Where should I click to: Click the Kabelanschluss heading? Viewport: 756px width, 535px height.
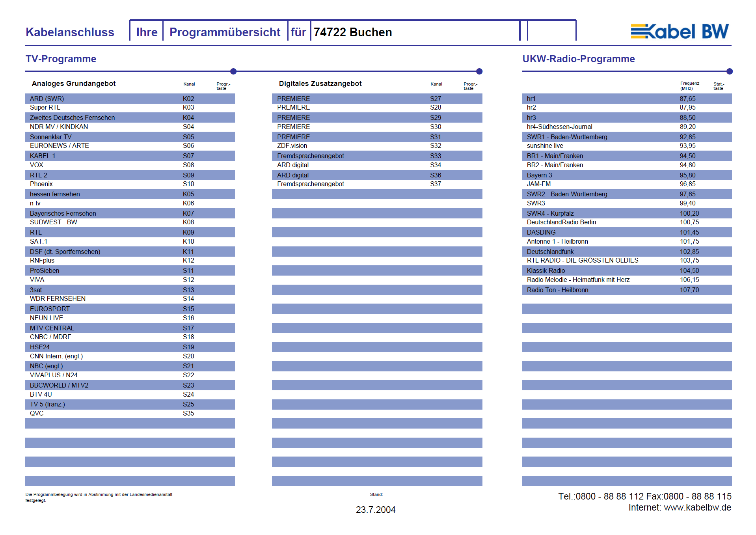coord(70,32)
